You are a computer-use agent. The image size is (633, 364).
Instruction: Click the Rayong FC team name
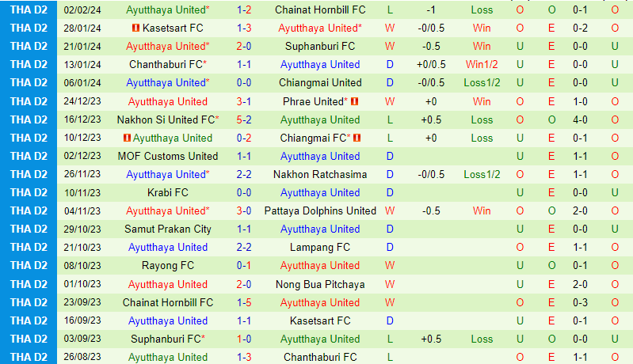(167, 265)
